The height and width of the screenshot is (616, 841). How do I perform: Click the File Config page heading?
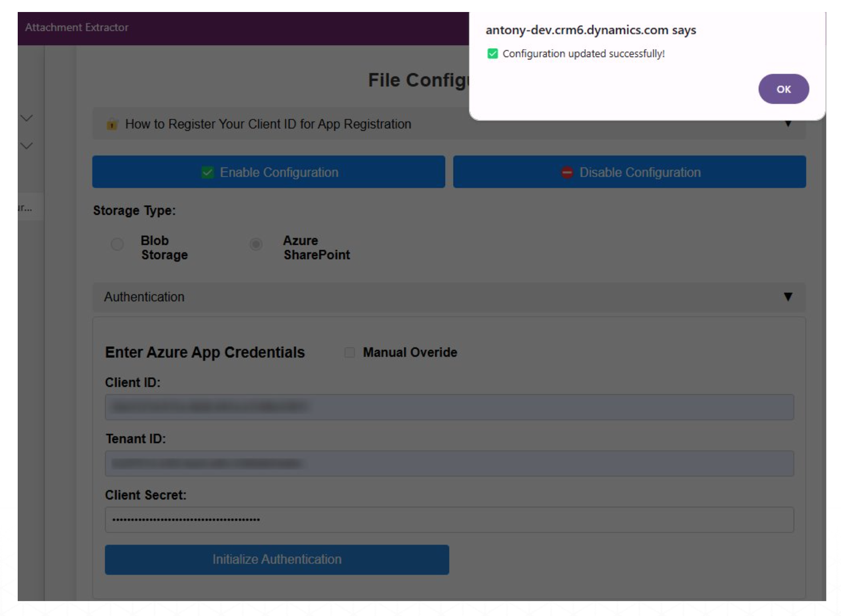418,81
